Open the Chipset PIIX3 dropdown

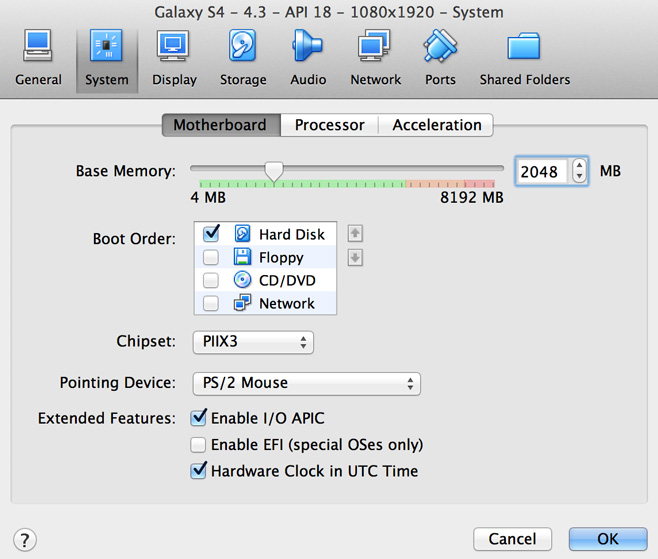[253, 342]
